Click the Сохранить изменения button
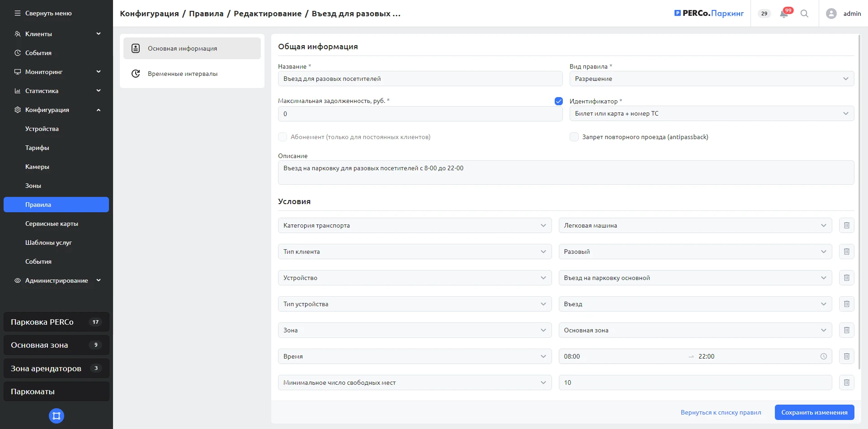Image resolution: width=868 pixels, height=429 pixels. click(814, 412)
